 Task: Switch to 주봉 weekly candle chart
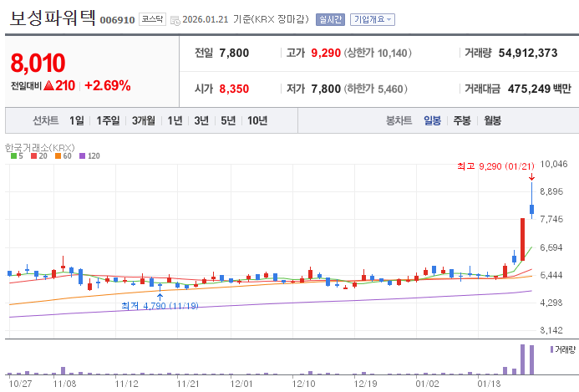462,120
